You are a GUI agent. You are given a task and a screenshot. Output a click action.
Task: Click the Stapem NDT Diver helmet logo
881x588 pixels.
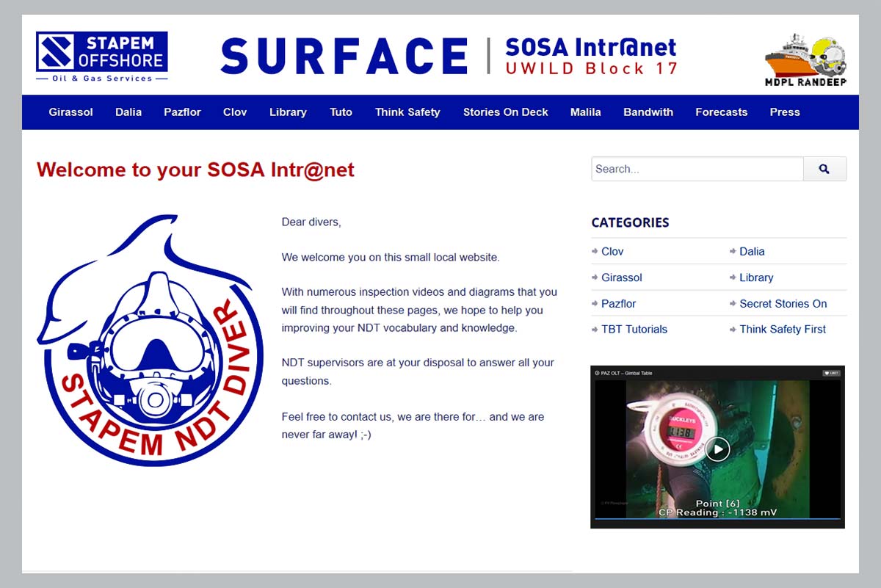click(150, 340)
